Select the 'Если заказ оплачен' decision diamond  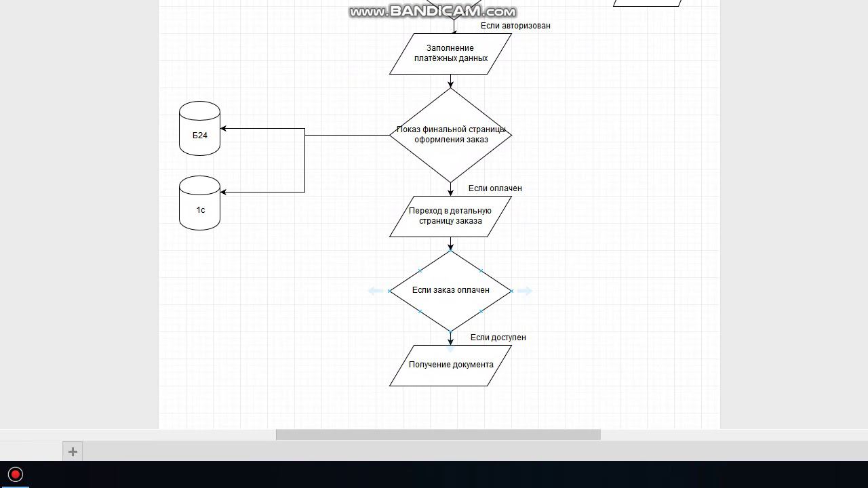coord(450,291)
